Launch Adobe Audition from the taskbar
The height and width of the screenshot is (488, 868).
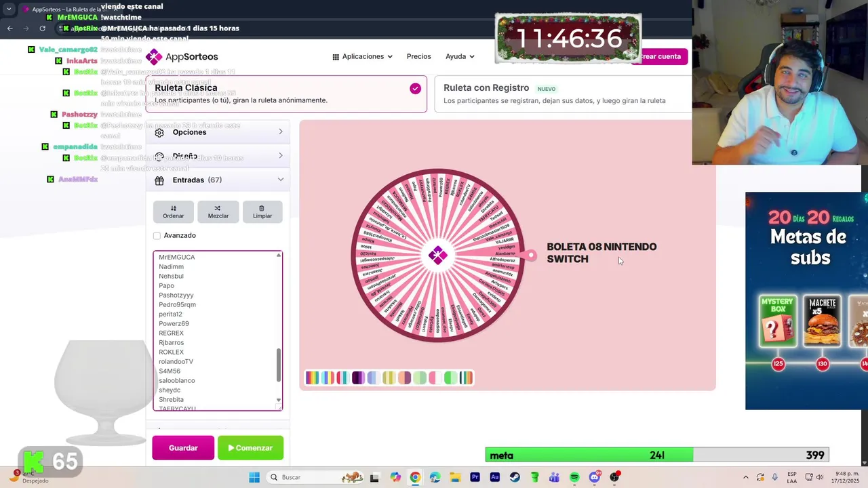click(494, 477)
